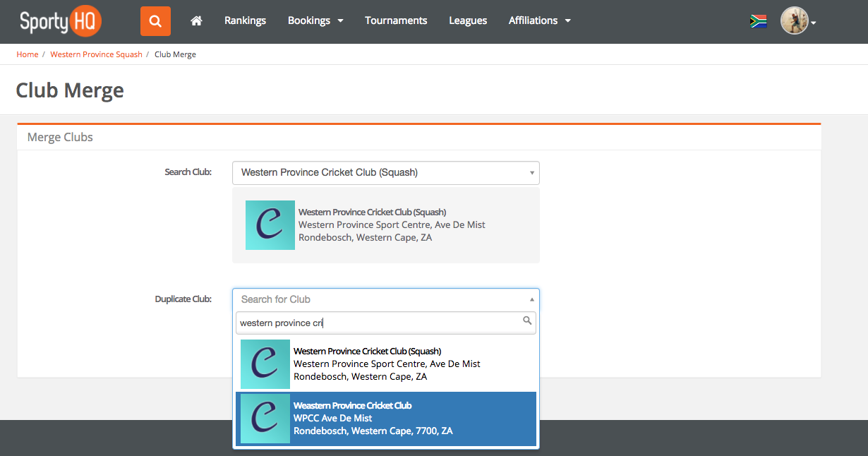Go to the home icon in navbar

(197, 21)
